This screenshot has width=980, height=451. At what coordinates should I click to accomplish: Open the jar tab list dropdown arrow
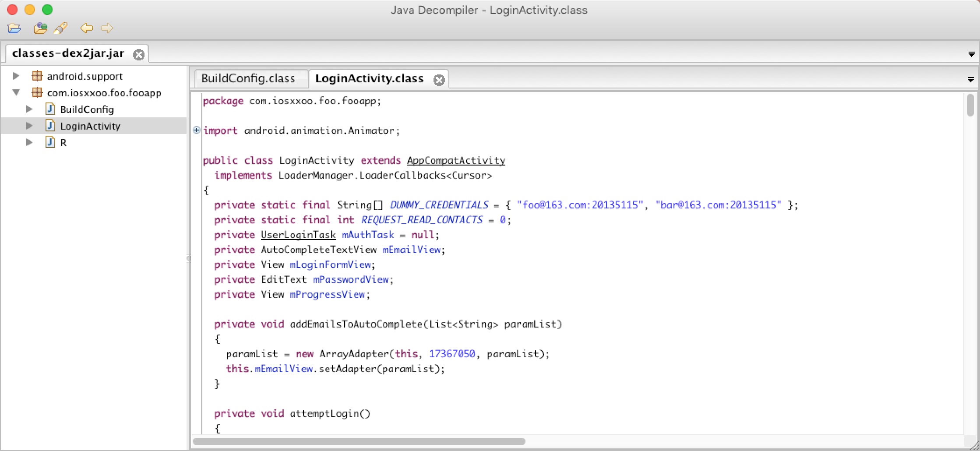[971, 54]
